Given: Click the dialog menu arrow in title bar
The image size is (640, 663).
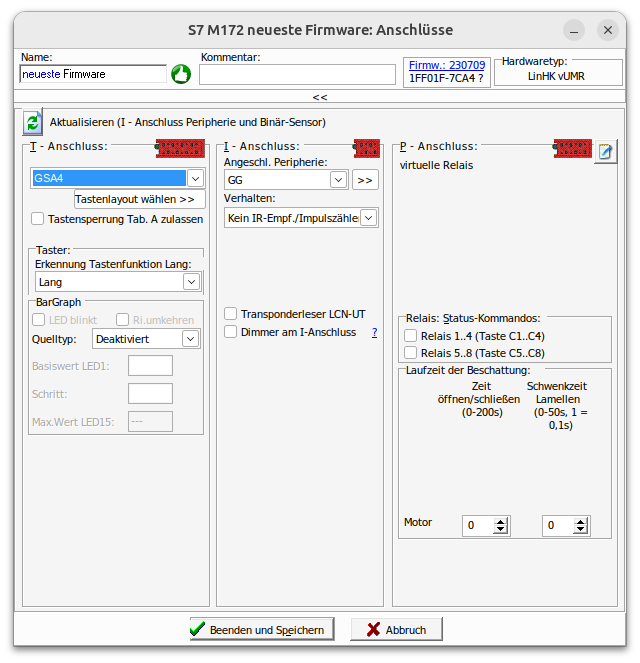Looking at the screenshot, I should [573, 30].
